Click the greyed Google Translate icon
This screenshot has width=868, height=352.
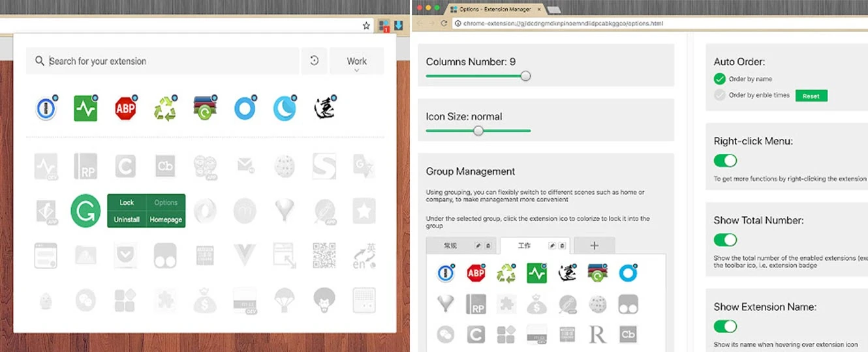pyautogui.click(x=364, y=166)
